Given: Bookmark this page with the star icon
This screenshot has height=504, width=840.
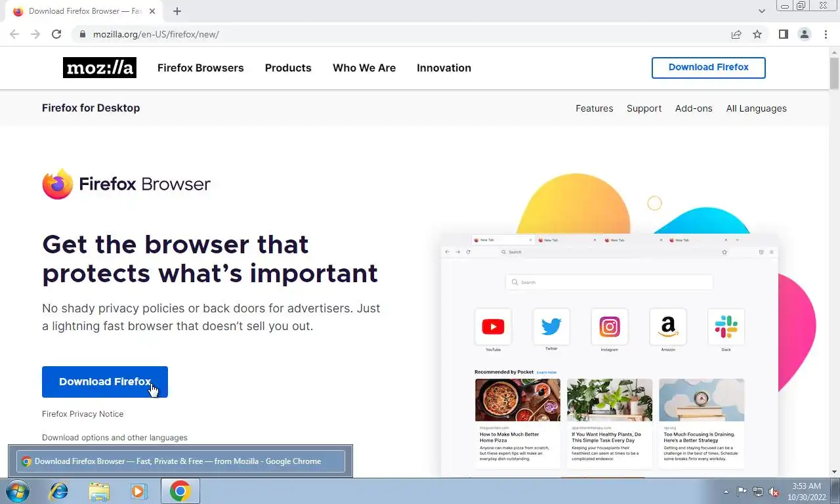Looking at the screenshot, I should click(x=757, y=34).
